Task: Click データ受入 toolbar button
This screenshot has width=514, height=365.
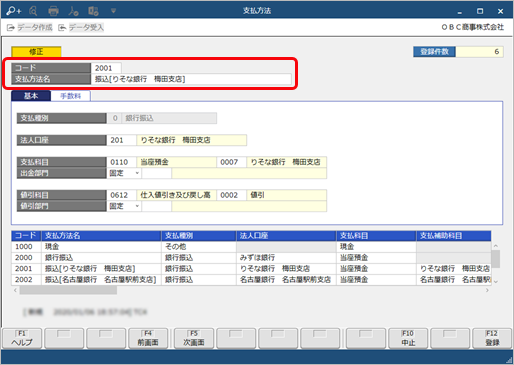Action: point(81,27)
